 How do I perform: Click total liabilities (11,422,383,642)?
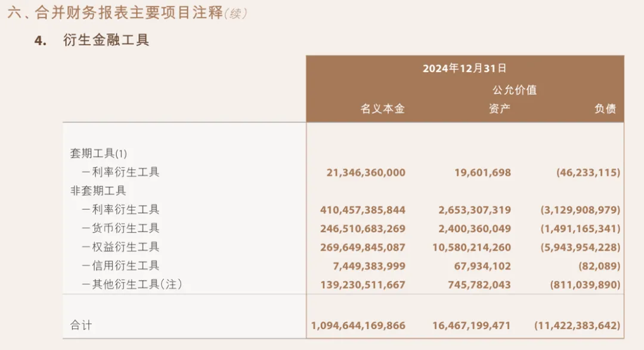click(x=577, y=326)
